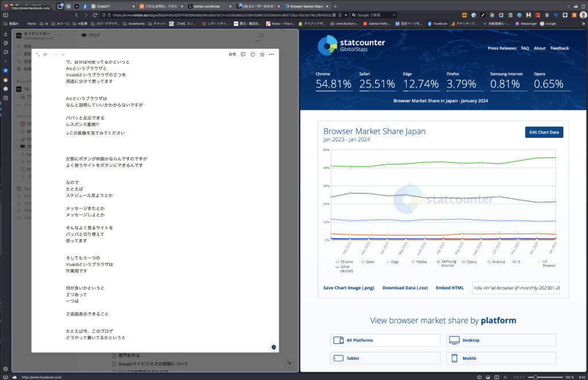Click the browser Forward arrow
Image resolution: width=588 pixels, height=380 pixels.
(86, 15)
